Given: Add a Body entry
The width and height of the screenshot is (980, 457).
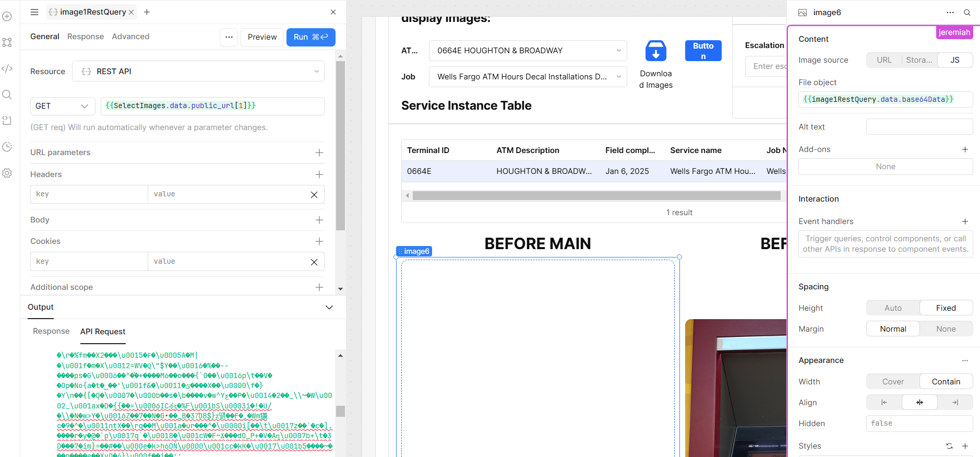Looking at the screenshot, I should (319, 220).
